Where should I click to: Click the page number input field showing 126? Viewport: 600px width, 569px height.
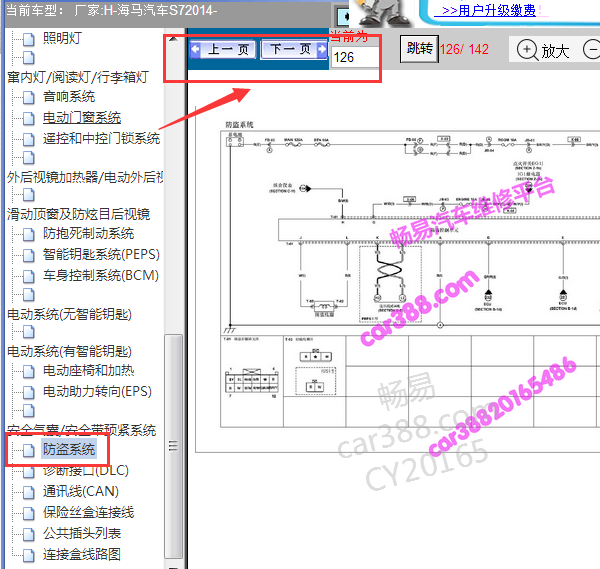tap(354, 57)
